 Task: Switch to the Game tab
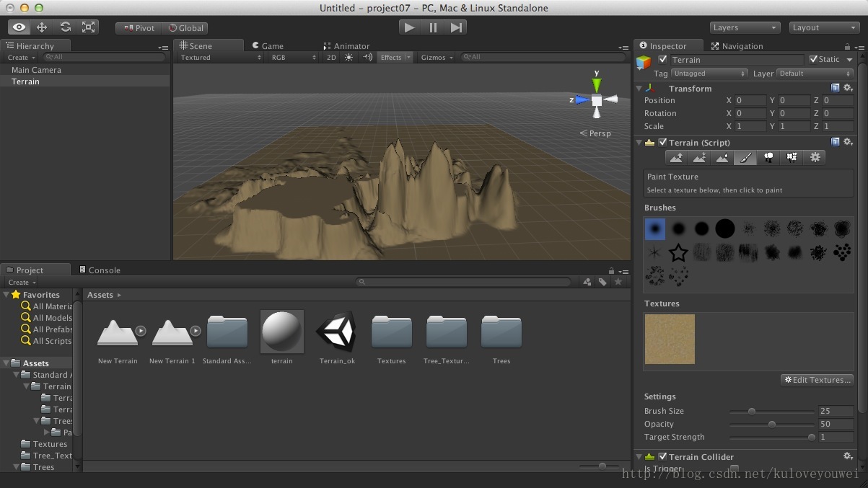tap(268, 45)
